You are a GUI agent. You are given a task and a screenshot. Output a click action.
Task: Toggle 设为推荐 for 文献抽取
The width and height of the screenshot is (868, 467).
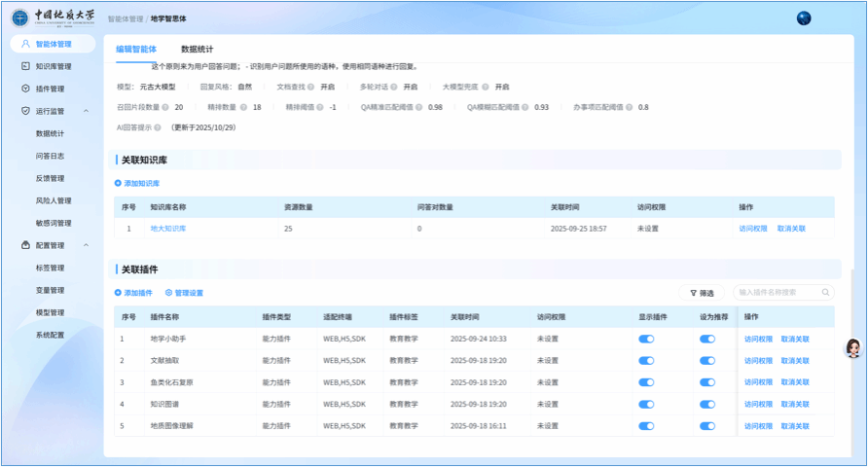pos(707,360)
